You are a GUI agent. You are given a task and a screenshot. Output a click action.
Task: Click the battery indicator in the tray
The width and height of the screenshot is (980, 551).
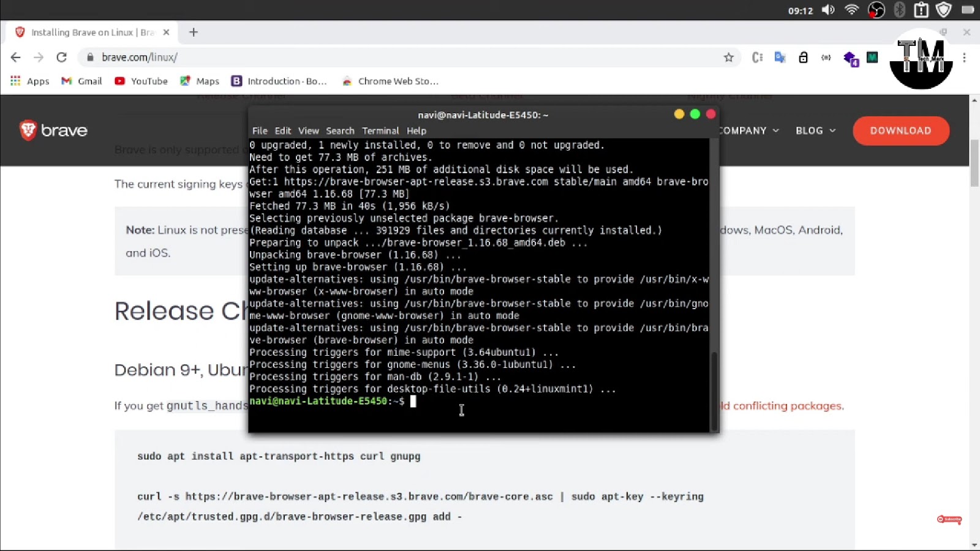coord(968,9)
